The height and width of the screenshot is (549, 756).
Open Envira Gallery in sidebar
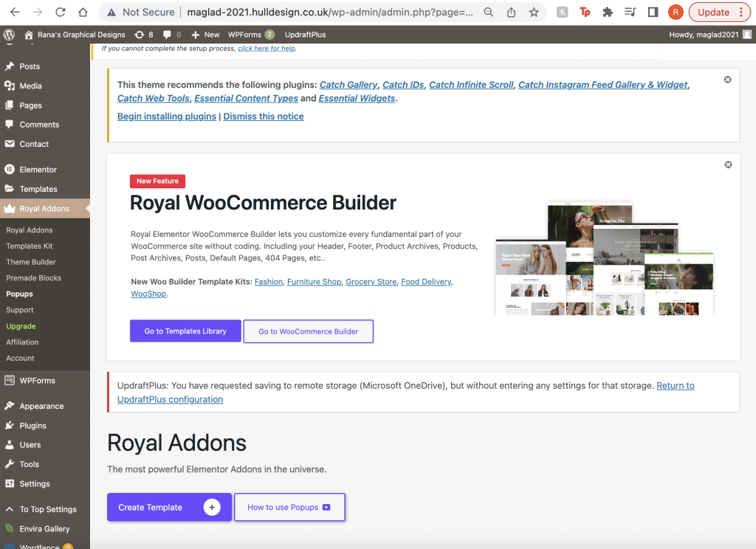pos(45,529)
